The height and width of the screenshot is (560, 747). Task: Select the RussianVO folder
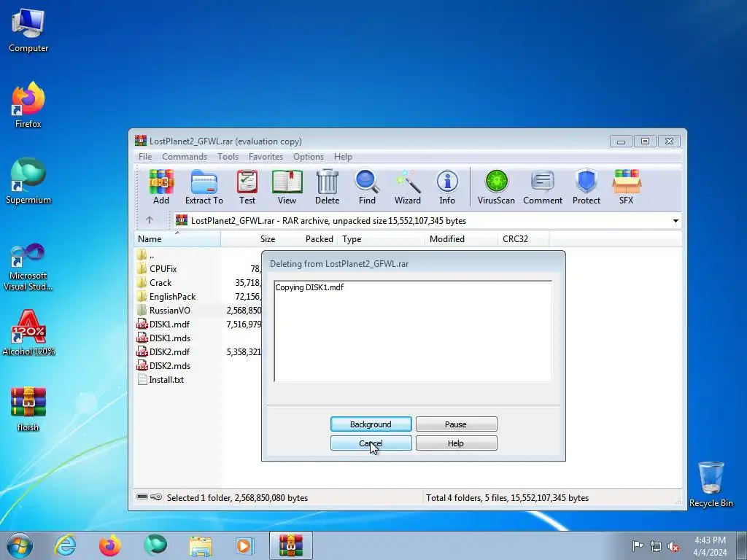click(x=169, y=310)
